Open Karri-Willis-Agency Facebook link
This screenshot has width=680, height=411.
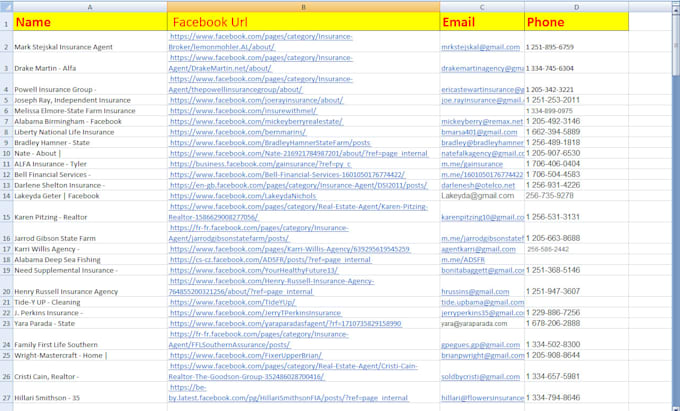coord(290,249)
